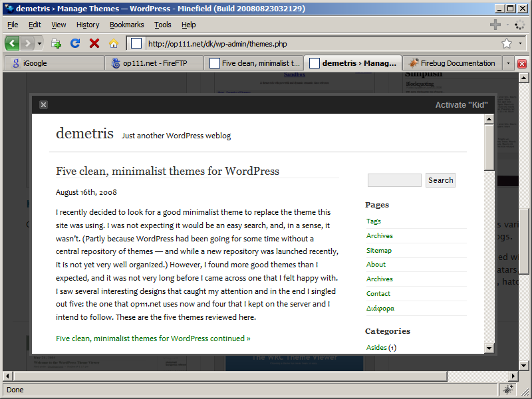Open the View menu
532x399 pixels.
59,25
